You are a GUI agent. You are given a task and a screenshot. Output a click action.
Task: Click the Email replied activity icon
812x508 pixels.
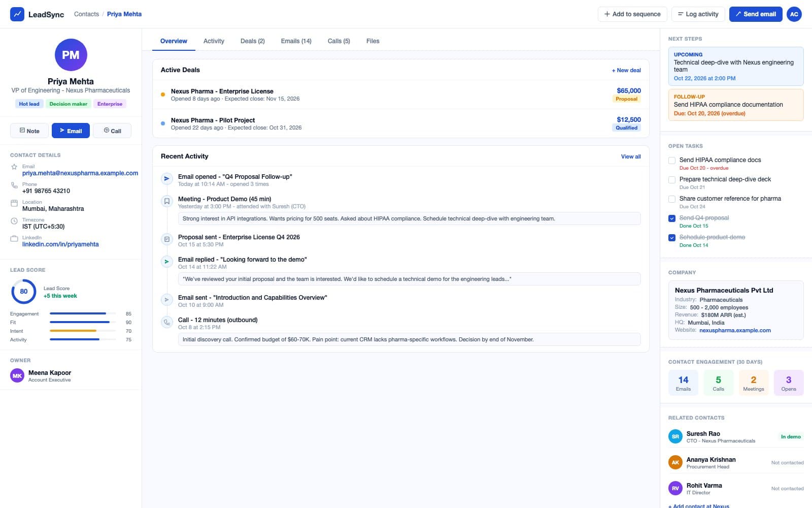tap(166, 262)
